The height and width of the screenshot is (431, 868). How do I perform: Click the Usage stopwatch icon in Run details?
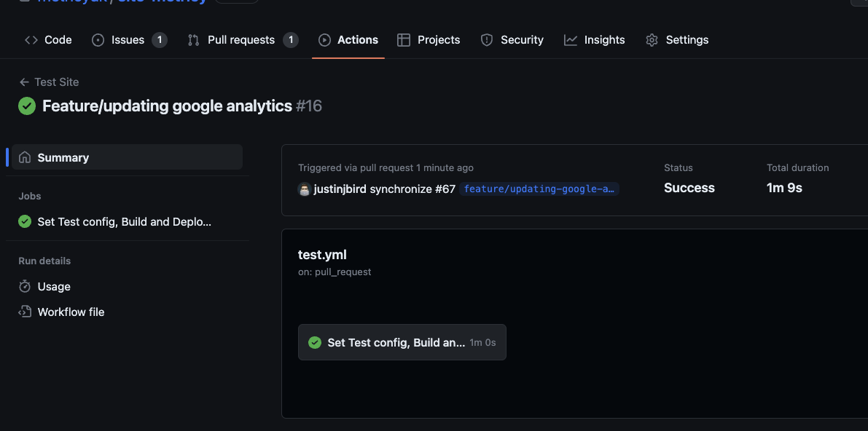(25, 286)
